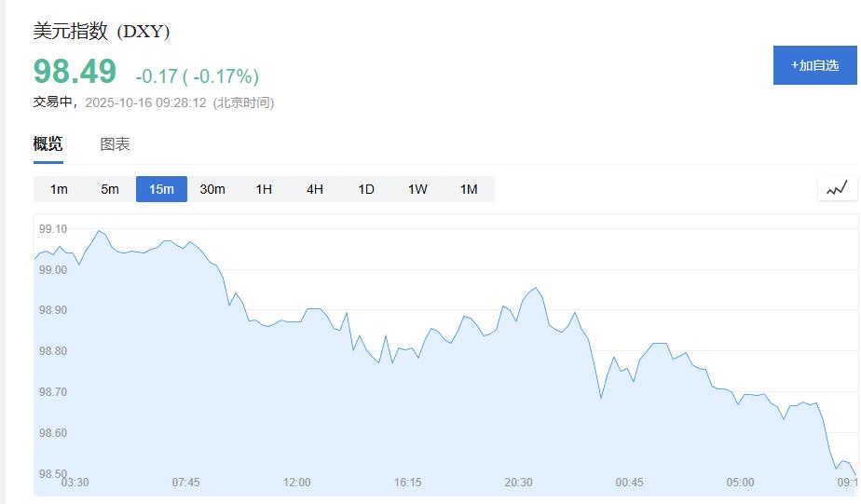861x504 pixels.
Task: Choose the 1W interval
Action: [x=417, y=189]
